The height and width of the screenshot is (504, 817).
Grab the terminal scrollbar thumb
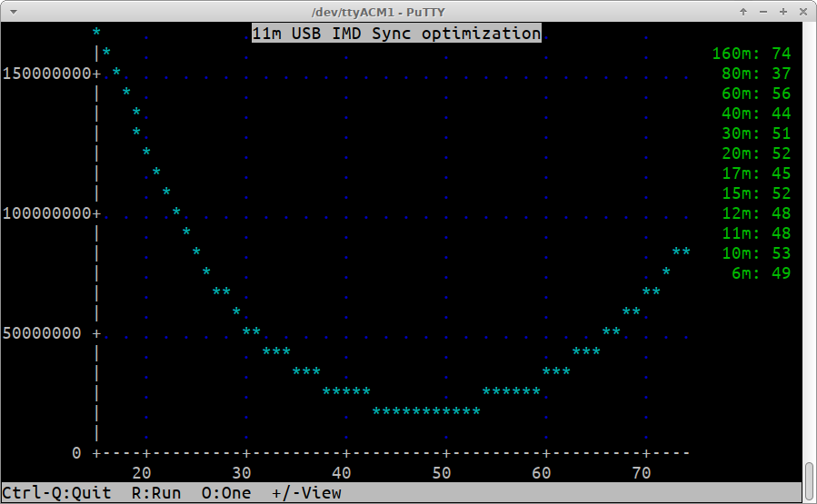pos(809,481)
